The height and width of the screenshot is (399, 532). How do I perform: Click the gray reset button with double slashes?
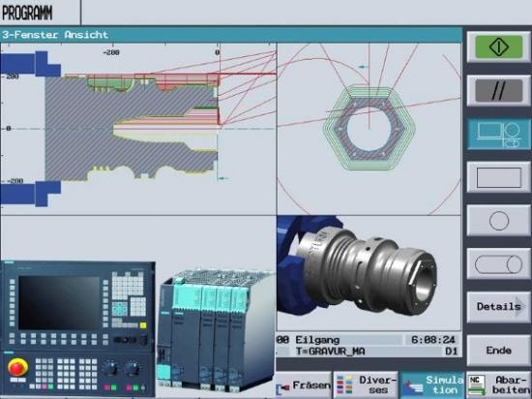tap(498, 91)
